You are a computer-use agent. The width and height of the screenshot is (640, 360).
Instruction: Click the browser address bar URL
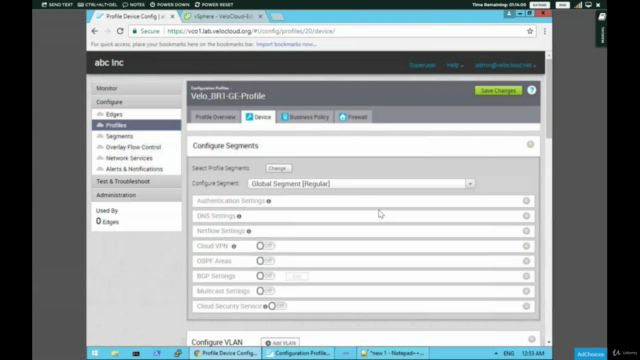(251, 31)
